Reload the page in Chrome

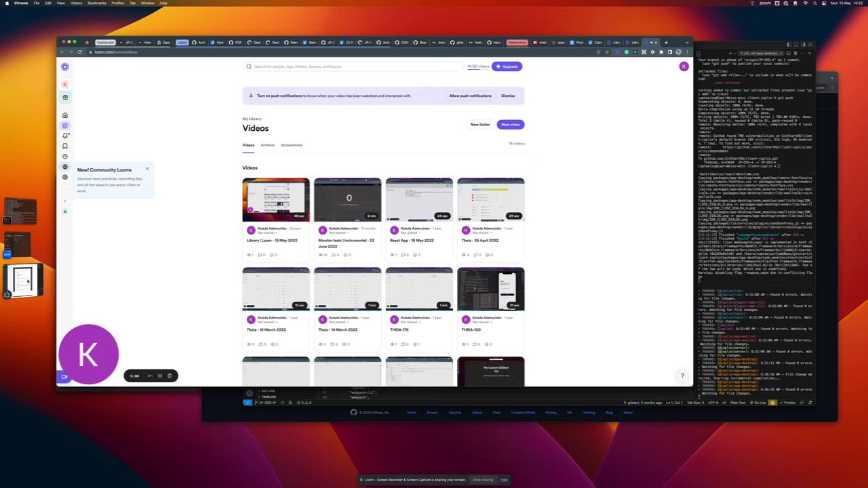80,52
